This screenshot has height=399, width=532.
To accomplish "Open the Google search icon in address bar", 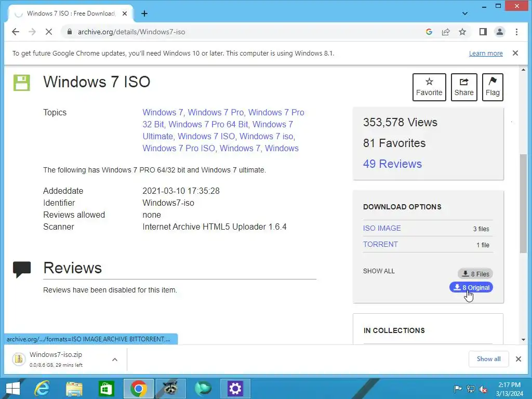I will (429, 32).
